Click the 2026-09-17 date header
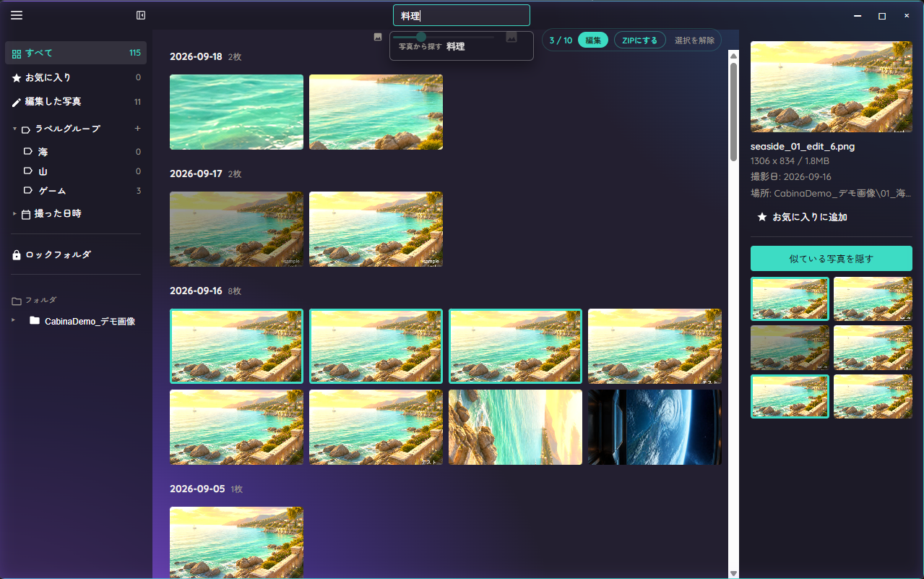Screen dimensions: 924x579 (196, 173)
